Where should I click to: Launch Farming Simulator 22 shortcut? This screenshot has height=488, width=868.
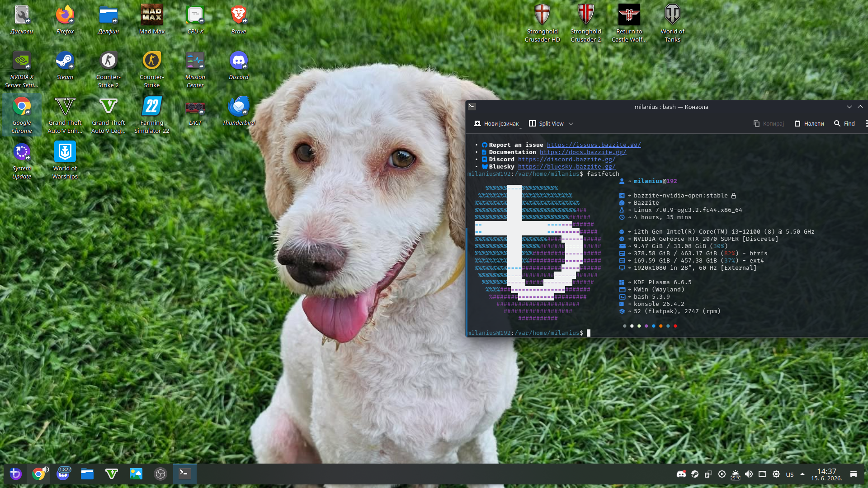[152, 115]
